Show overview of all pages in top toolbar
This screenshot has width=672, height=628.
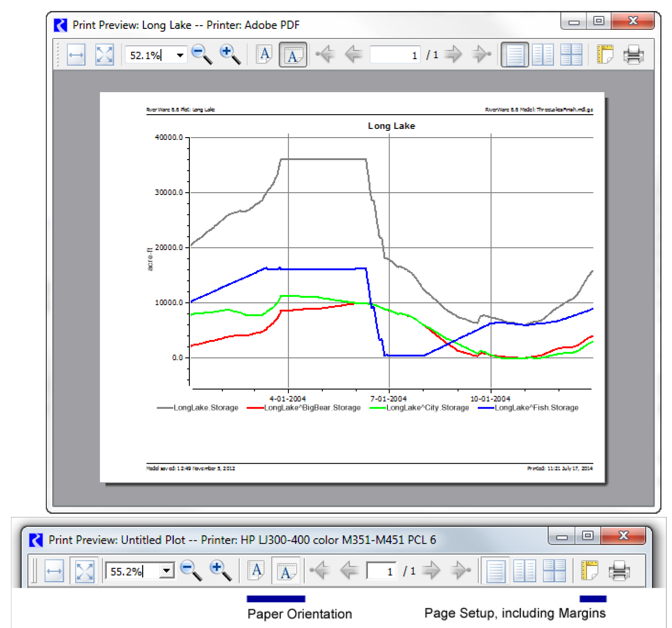pyautogui.click(x=571, y=55)
